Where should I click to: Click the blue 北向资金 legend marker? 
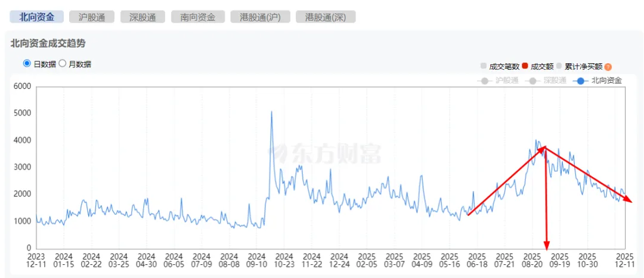click(x=581, y=81)
